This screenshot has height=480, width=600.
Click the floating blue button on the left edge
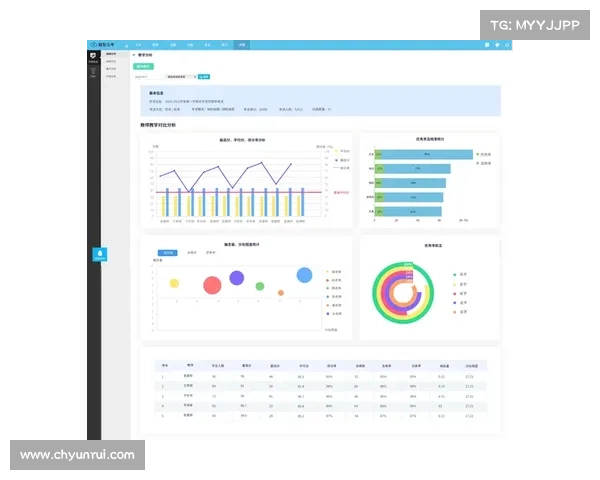(100, 254)
